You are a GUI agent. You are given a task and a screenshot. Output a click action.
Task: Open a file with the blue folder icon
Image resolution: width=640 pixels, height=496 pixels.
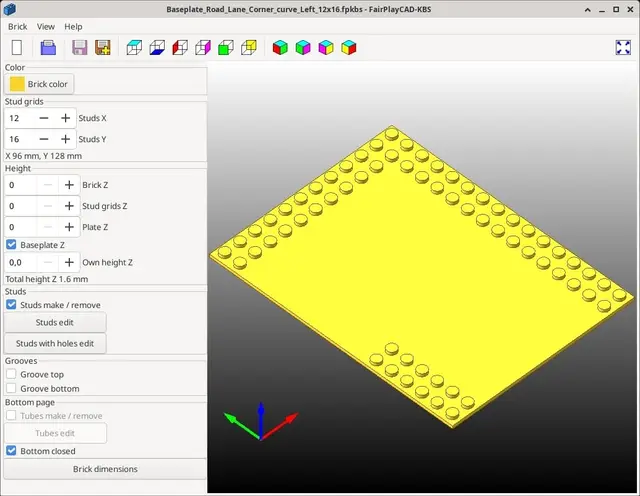[x=48, y=47]
